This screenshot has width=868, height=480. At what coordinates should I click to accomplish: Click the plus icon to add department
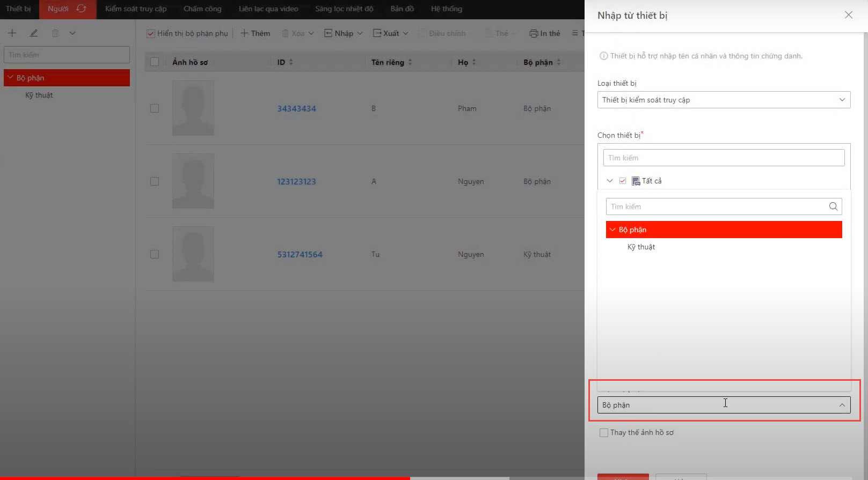12,33
